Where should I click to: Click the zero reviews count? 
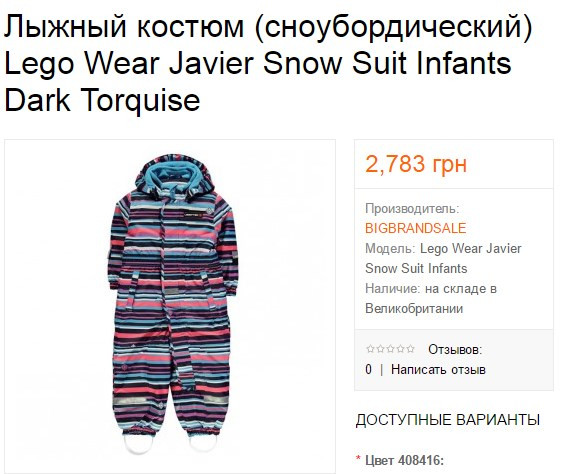click(x=368, y=369)
